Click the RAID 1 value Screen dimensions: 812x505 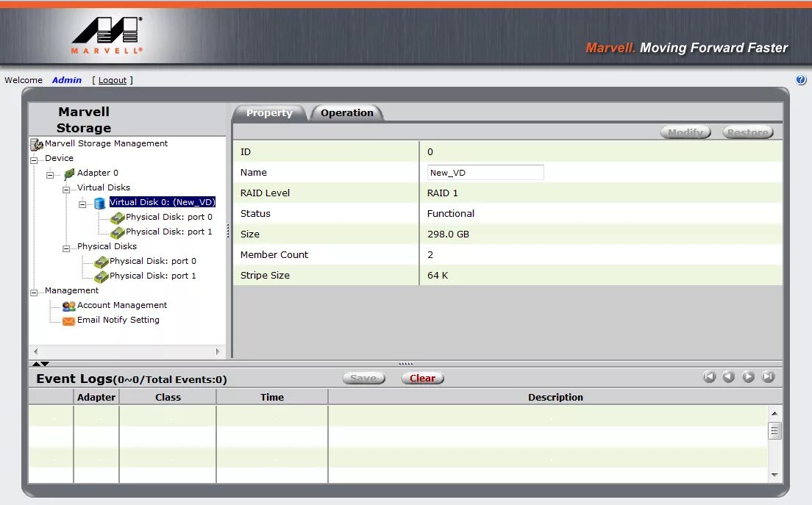(x=442, y=193)
